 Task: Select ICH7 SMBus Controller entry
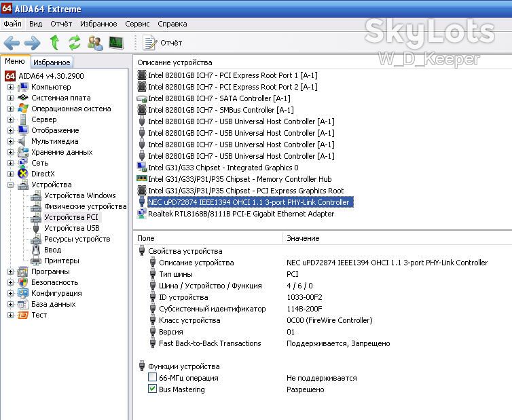221,110
